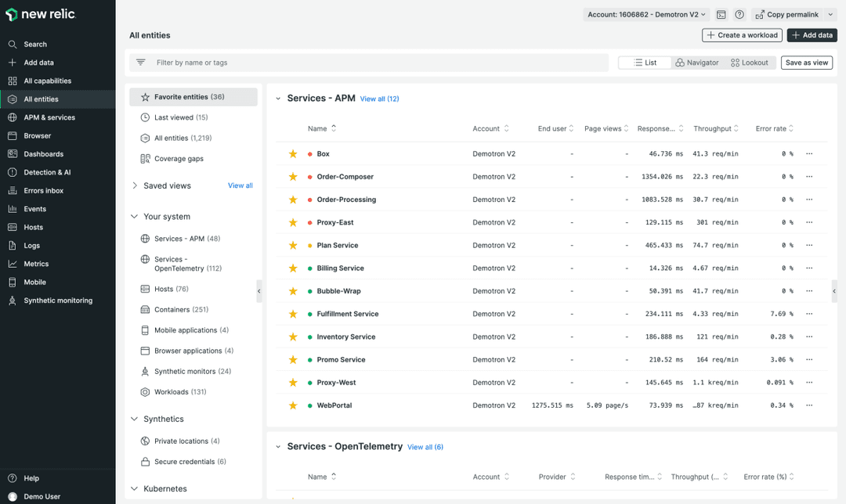Switch the view to Navigator
The image size is (846, 504).
point(696,62)
